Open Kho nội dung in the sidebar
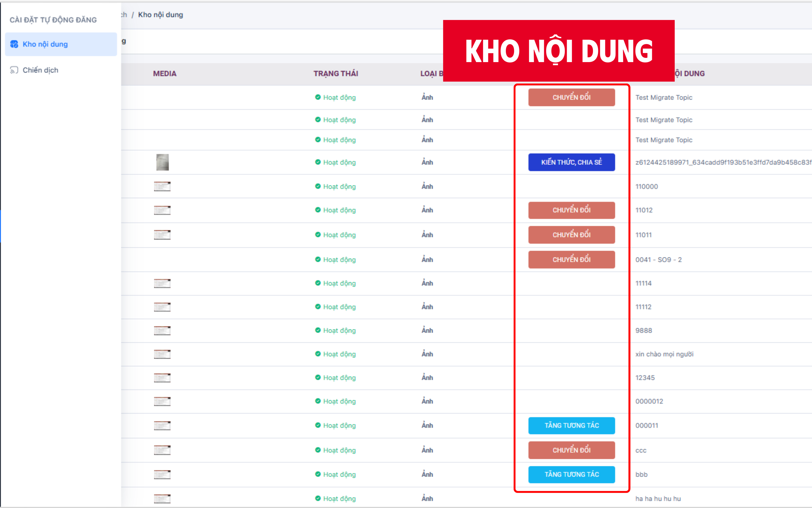This screenshot has height=508, width=812. tap(61, 44)
